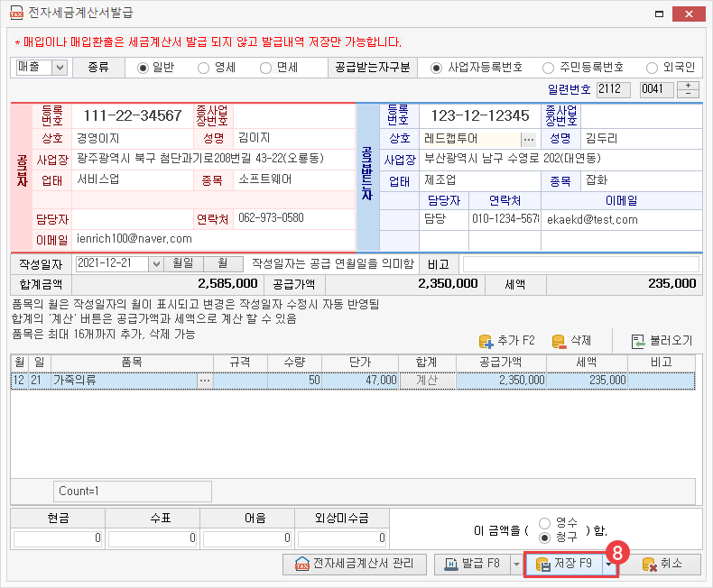713x588 pixels.
Task: Open the 매출 type dropdown
Action: click(60, 68)
